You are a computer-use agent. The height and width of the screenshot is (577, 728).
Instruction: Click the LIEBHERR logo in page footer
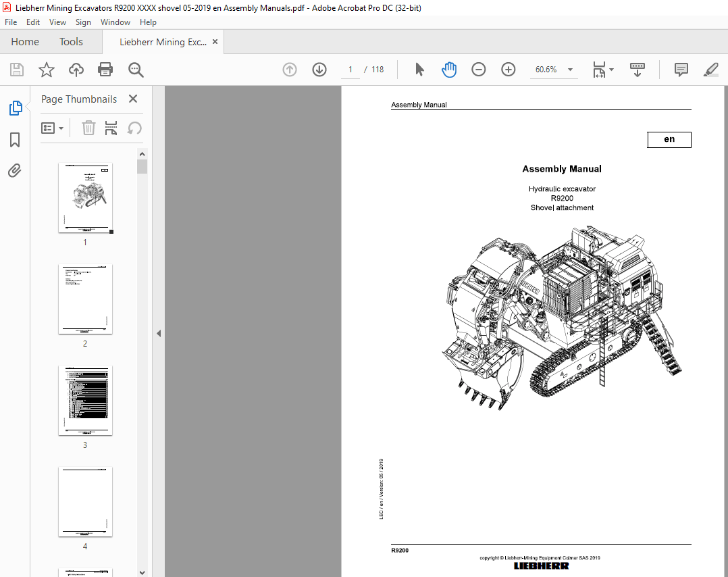[542, 566]
